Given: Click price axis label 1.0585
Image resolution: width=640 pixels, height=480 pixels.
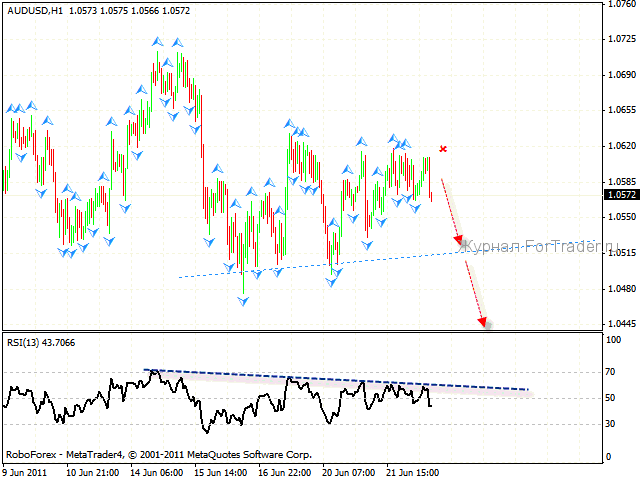Looking at the screenshot, I should (622, 182).
